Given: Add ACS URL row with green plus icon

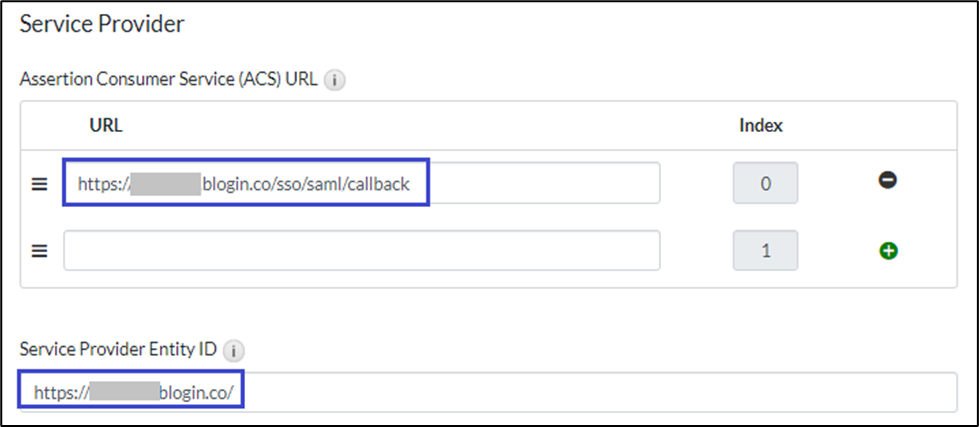Looking at the screenshot, I should [887, 250].
